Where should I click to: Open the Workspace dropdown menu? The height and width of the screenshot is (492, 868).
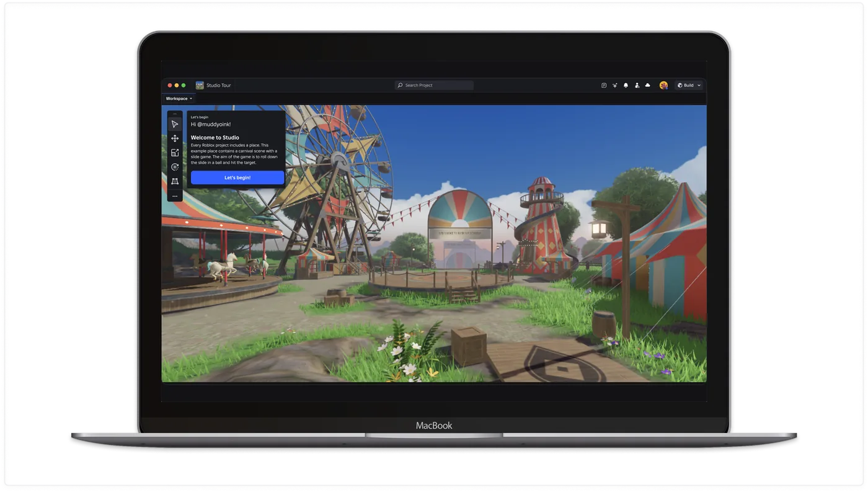(x=179, y=99)
